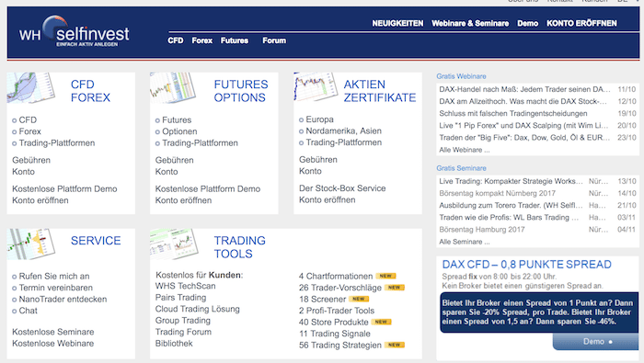The height and width of the screenshot is (363, 644).
Task: Open the Trading Tools chart thumbnail
Action: click(174, 244)
